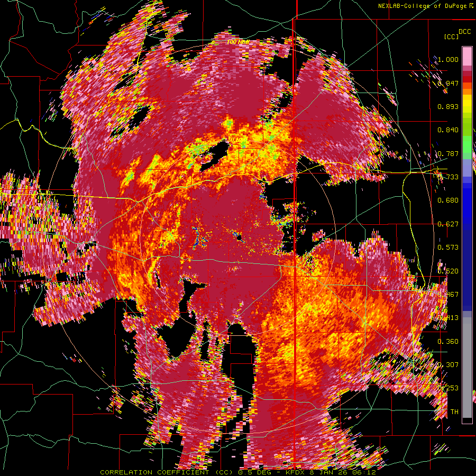The width and height of the screenshot is (476, 476).
Task: Click the [CC] units label above color bar
Action: coord(451,36)
